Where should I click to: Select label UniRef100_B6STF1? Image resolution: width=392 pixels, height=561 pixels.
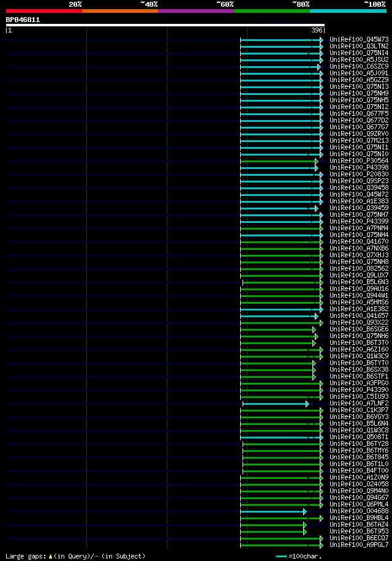[x=359, y=377]
